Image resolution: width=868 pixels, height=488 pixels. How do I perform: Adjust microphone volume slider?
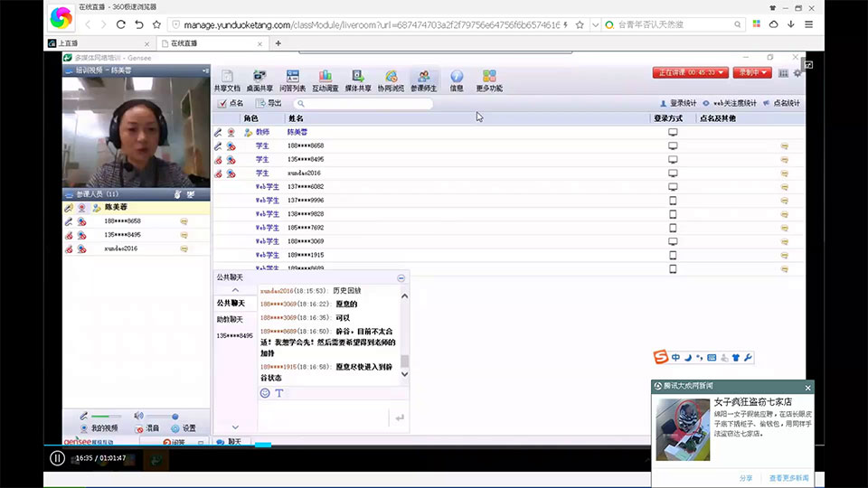[107, 416]
